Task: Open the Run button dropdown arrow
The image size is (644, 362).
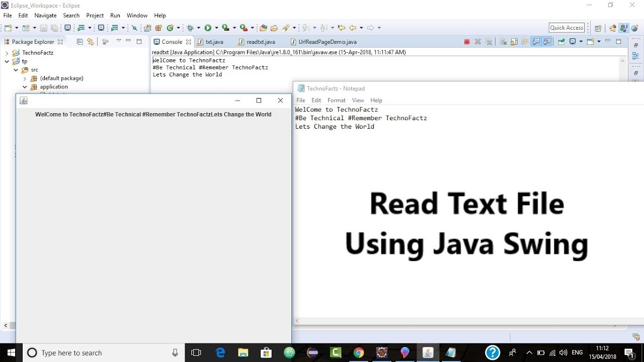Action: click(216, 28)
